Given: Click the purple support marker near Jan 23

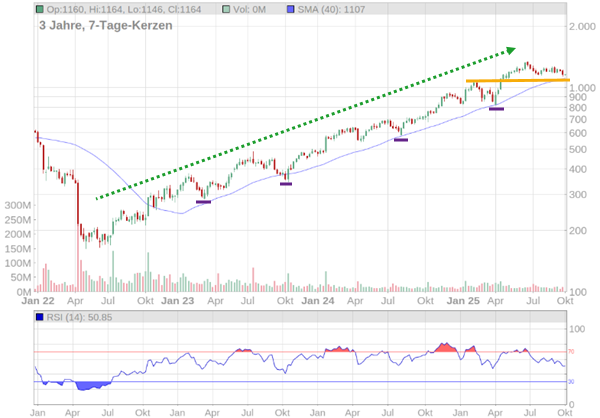Looking at the screenshot, I should click(203, 202).
